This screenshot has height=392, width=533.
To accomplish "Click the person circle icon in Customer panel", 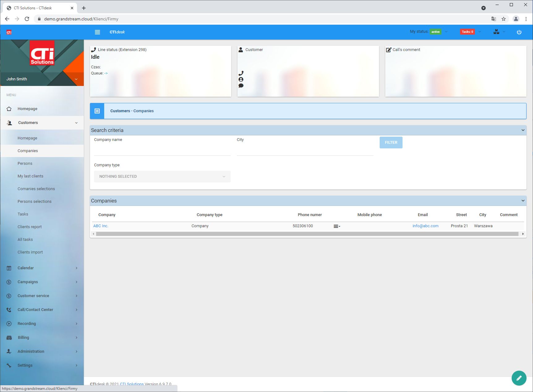I will click(x=241, y=79).
